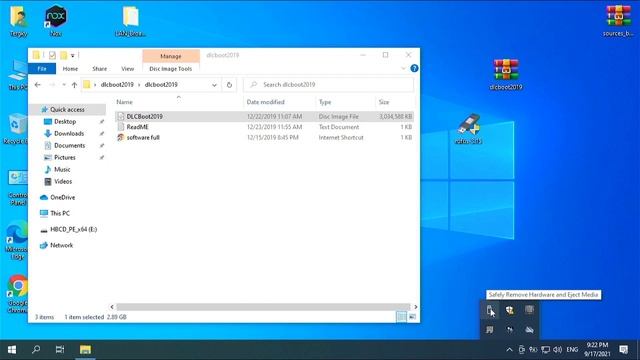Open Music in the navigation pane
Image resolution: width=640 pixels, height=360 pixels.
click(x=62, y=169)
